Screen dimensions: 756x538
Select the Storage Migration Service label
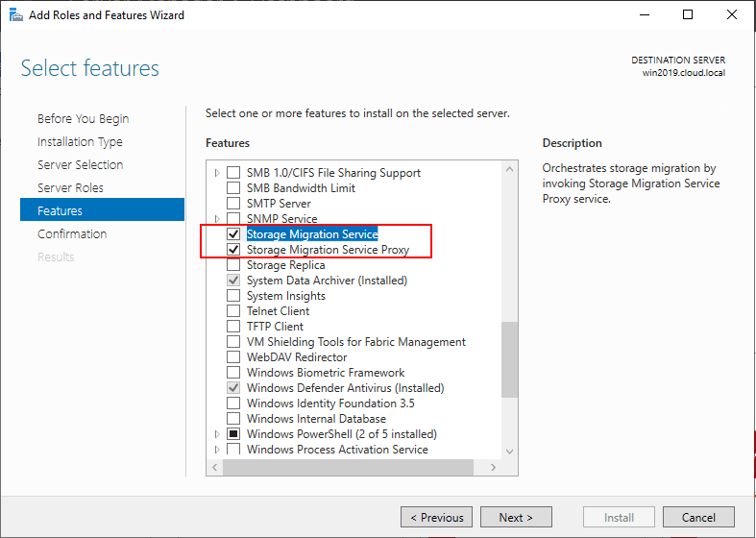[x=312, y=234]
